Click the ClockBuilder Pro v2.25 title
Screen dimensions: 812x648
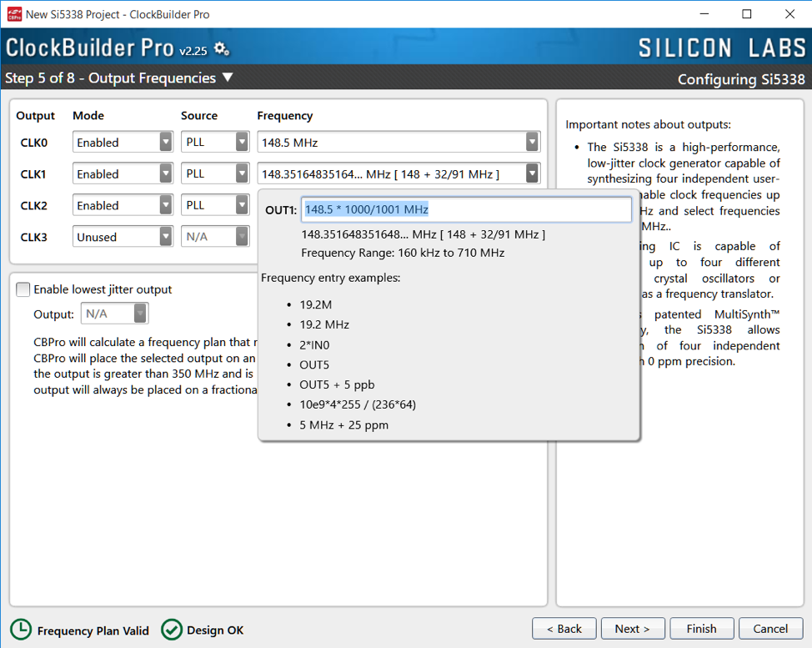tap(106, 48)
